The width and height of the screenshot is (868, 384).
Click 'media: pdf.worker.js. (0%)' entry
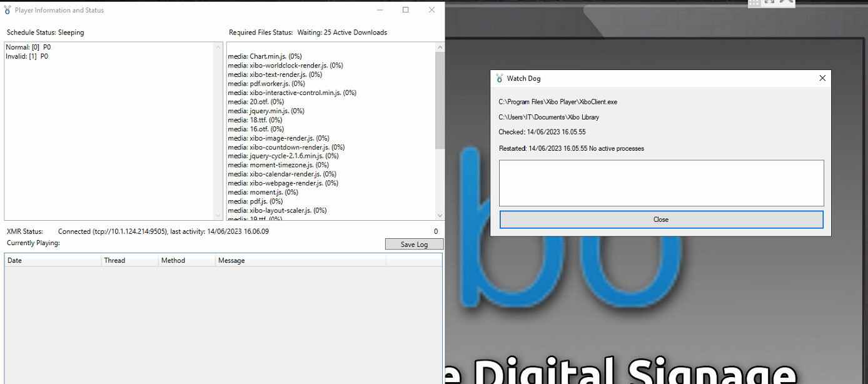tap(266, 83)
